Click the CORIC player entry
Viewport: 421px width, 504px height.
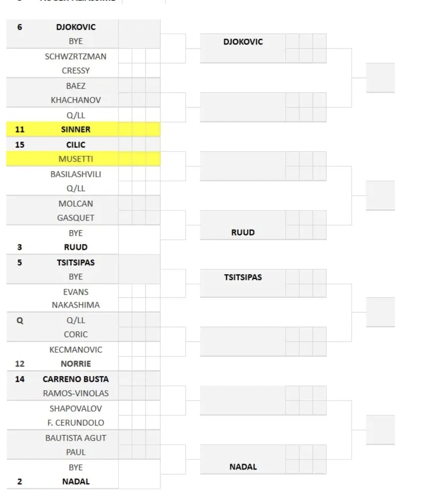click(x=76, y=335)
